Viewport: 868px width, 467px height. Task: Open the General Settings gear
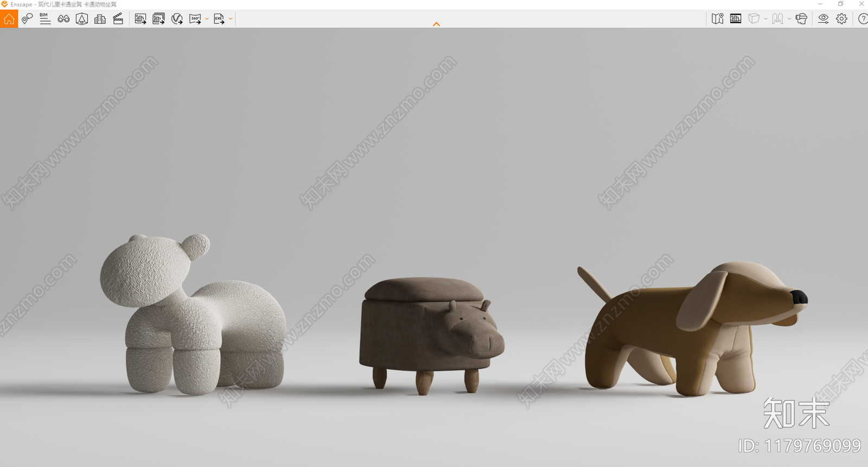tap(841, 19)
